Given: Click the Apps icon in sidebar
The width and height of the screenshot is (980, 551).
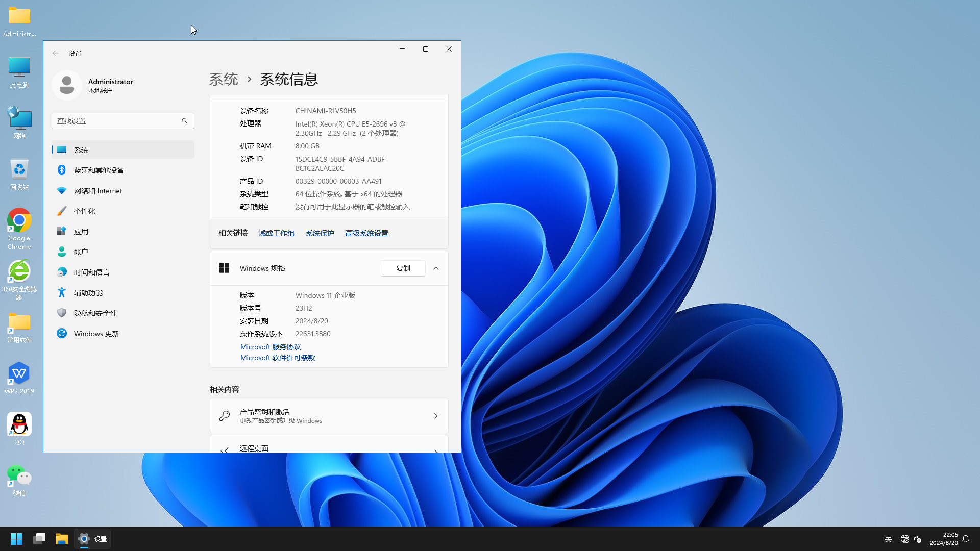Looking at the screenshot, I should 62,231.
